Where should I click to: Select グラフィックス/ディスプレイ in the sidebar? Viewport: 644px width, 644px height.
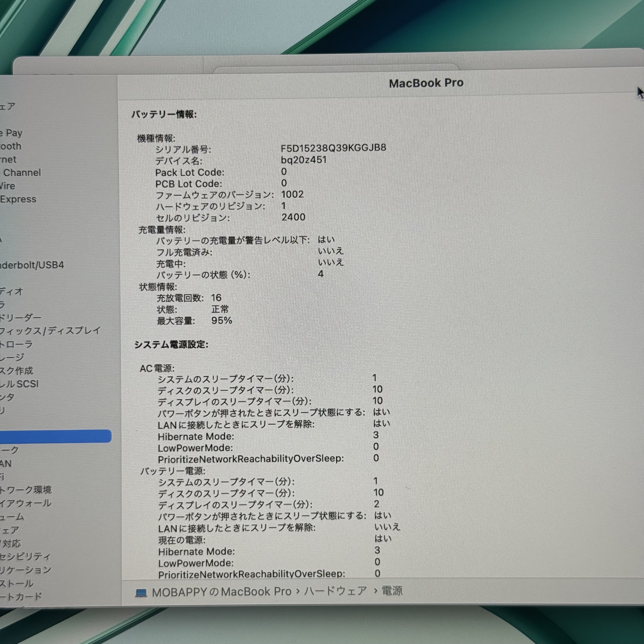coord(50,331)
